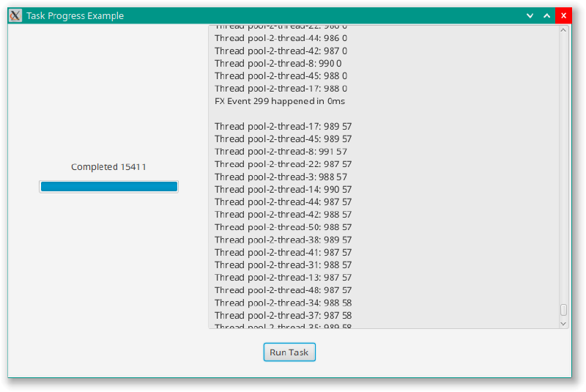Click log entry Thread pool-2-thread-37: 987 58

(x=283, y=315)
